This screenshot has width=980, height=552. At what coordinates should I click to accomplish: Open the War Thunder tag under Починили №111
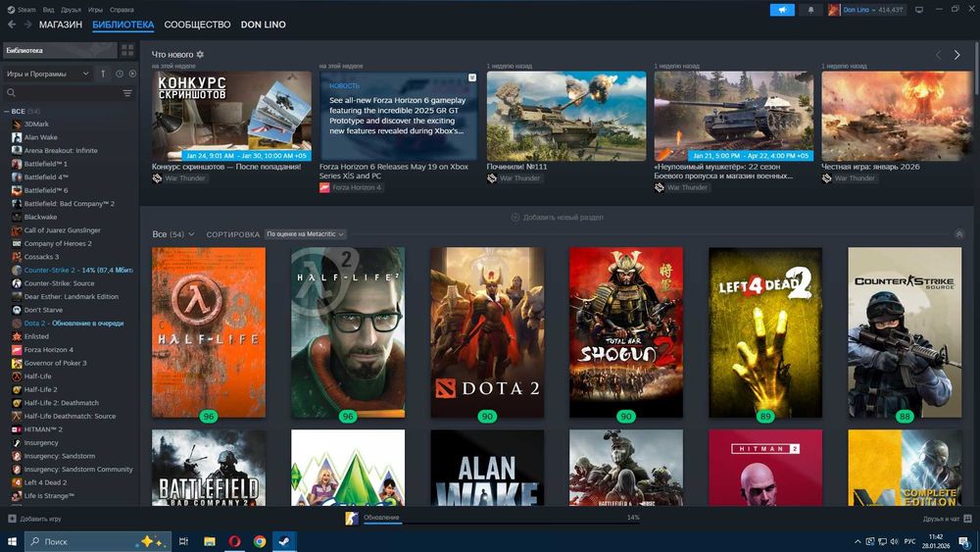514,178
